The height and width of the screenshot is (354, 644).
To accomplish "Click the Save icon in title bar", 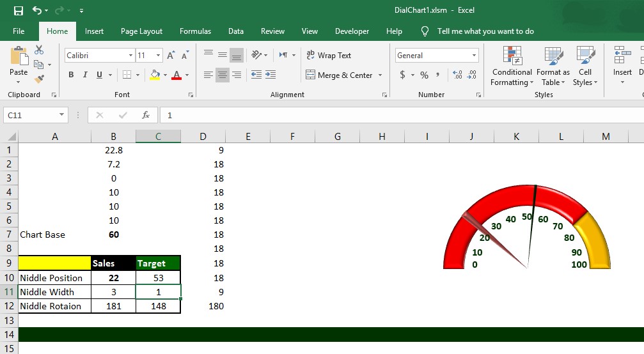I will (x=18, y=11).
